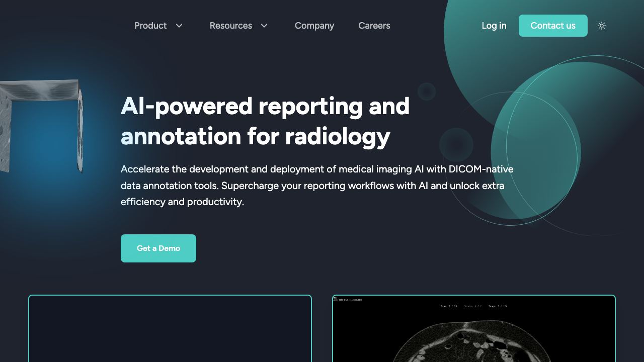Go to the Careers page
The image size is (644, 362).
(x=374, y=26)
